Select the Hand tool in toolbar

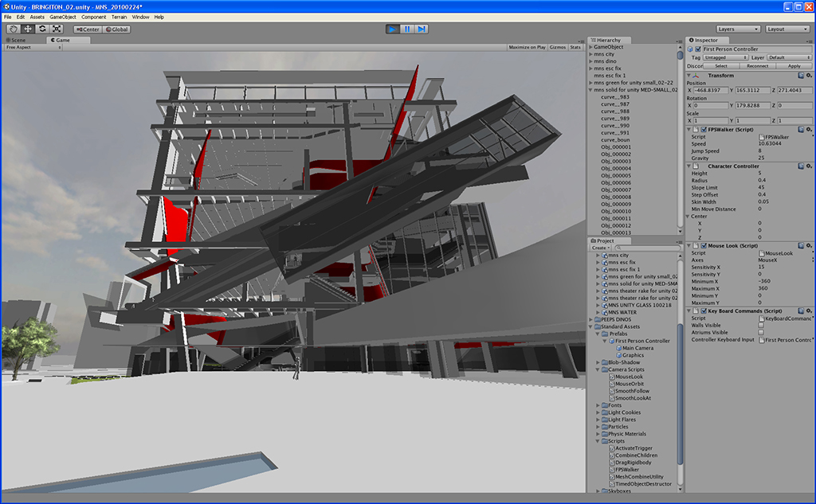pos(14,29)
